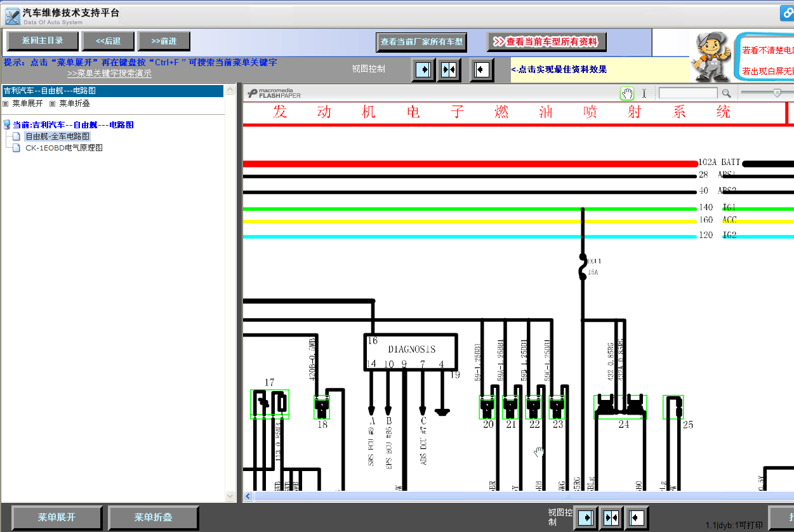
Task: Open CK-1EOBD电气原理图 in the tree
Action: [64, 148]
